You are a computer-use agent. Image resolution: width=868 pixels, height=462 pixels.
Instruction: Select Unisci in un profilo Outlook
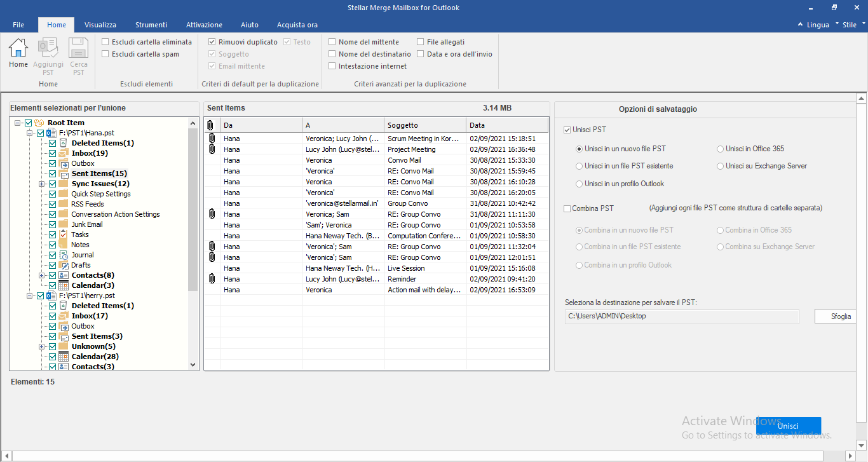(x=579, y=184)
